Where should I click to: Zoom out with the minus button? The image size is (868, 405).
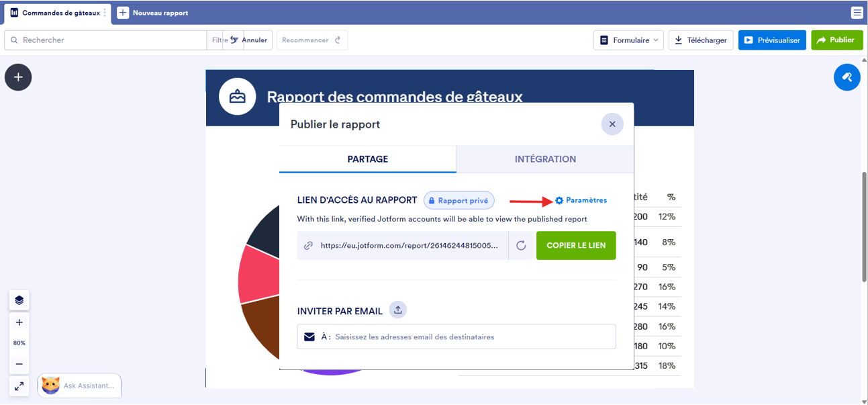pyautogui.click(x=19, y=364)
